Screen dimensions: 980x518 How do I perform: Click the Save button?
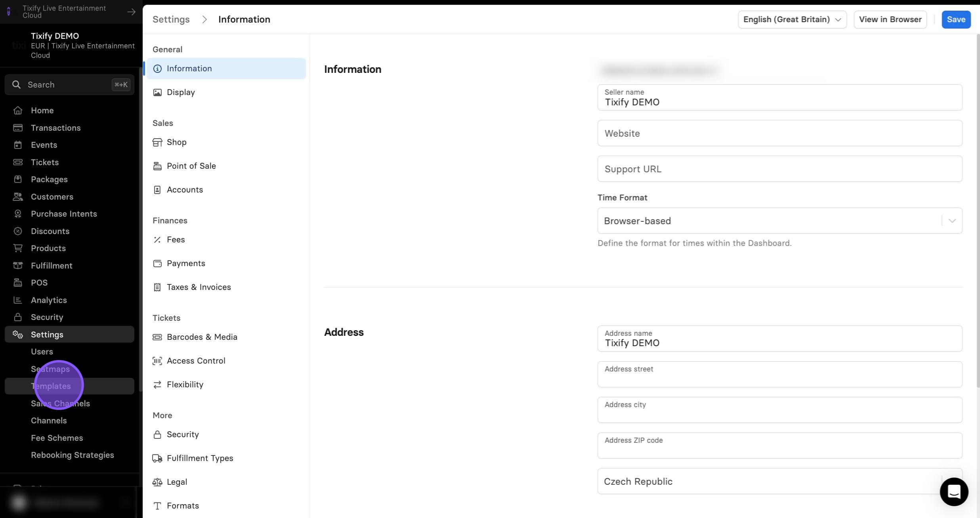point(956,19)
